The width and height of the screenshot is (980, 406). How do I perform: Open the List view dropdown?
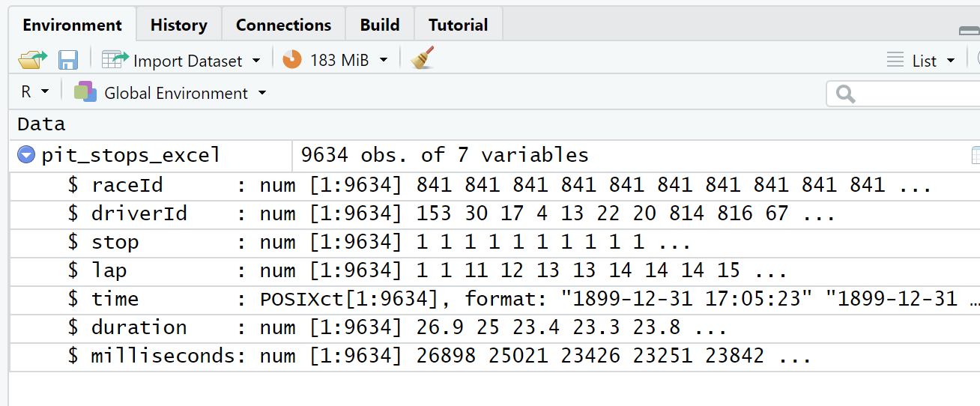[x=951, y=61]
